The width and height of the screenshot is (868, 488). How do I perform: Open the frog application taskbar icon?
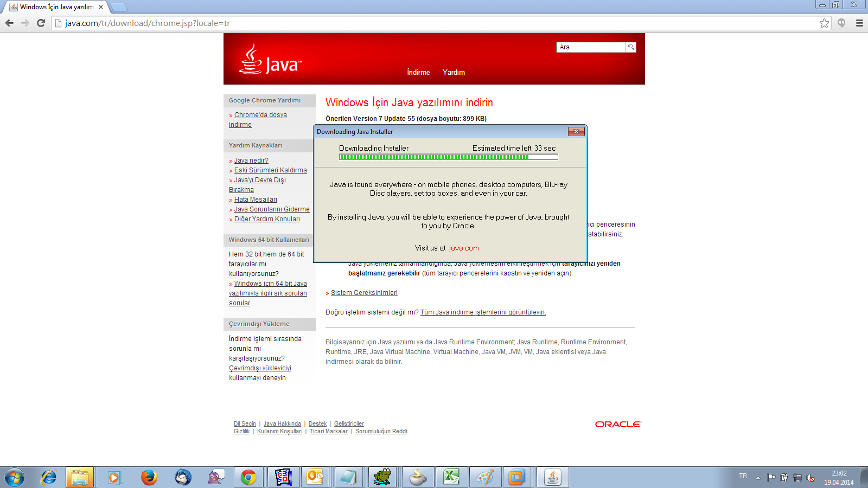[382, 478]
